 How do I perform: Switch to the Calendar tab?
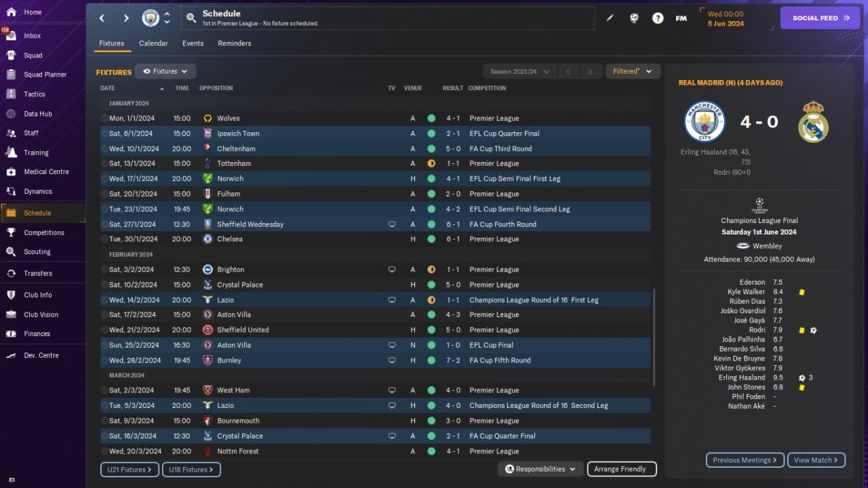[153, 43]
